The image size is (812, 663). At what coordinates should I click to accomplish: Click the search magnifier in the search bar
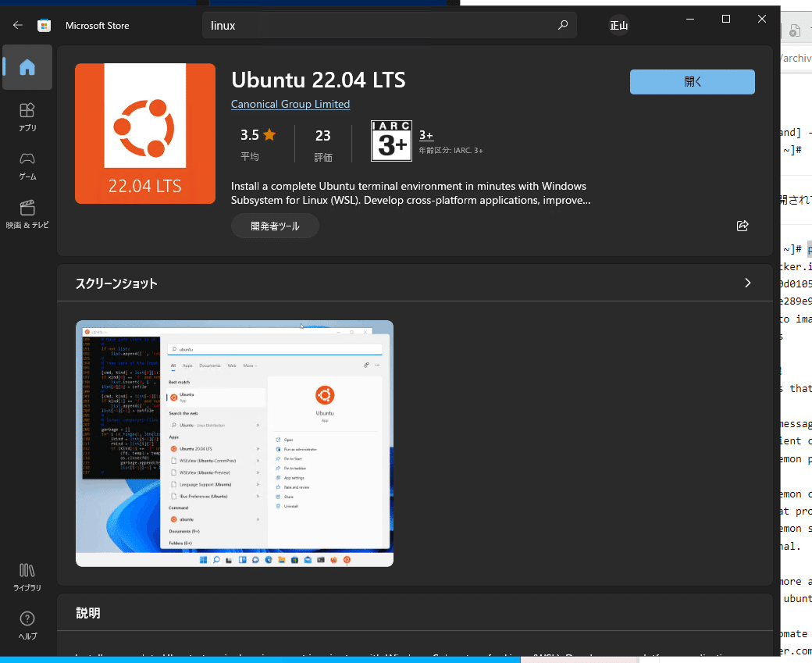tap(563, 25)
